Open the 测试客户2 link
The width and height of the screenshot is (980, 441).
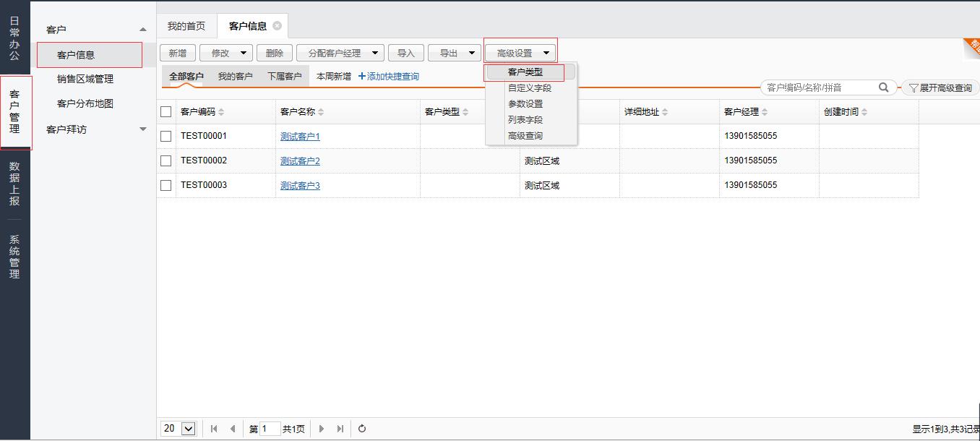[x=300, y=161]
